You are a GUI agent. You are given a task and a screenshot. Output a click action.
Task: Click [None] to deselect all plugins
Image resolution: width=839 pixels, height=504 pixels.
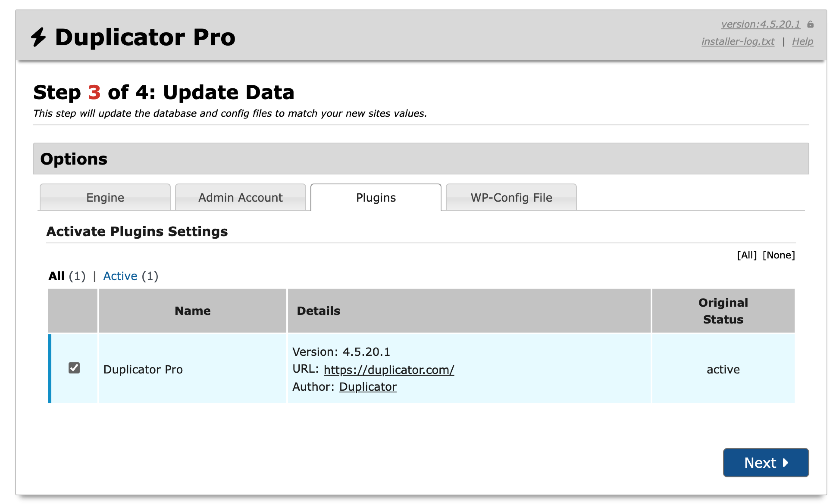778,255
